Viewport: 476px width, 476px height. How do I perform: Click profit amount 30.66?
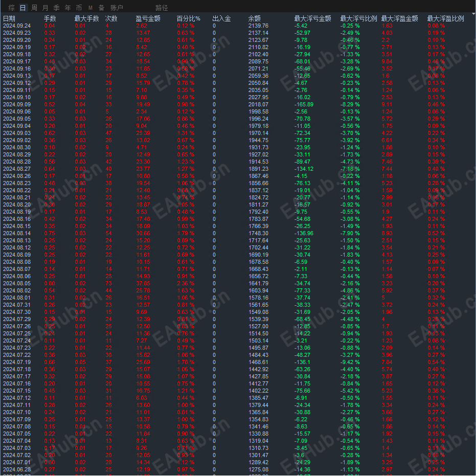143,233
